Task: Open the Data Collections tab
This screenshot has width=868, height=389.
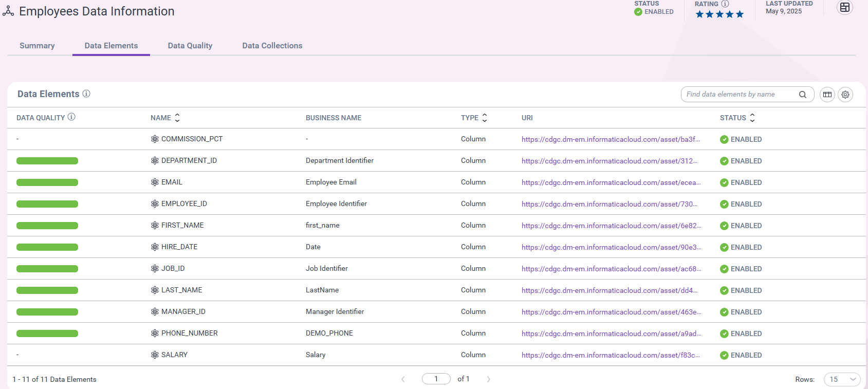Action: tap(272, 46)
